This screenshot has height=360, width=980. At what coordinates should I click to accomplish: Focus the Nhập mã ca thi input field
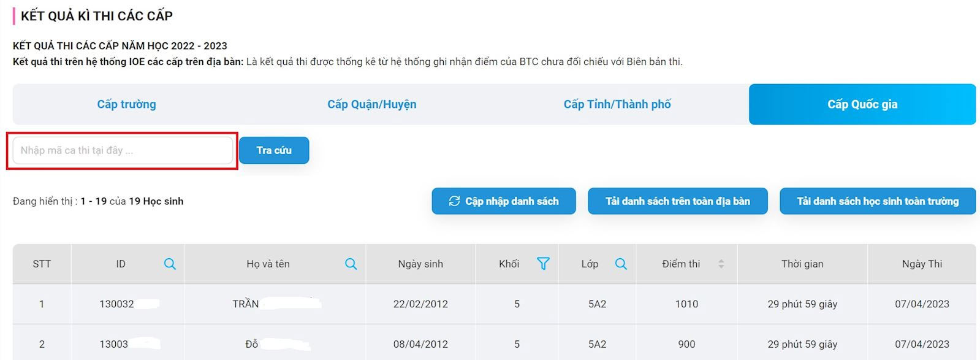coord(123,150)
